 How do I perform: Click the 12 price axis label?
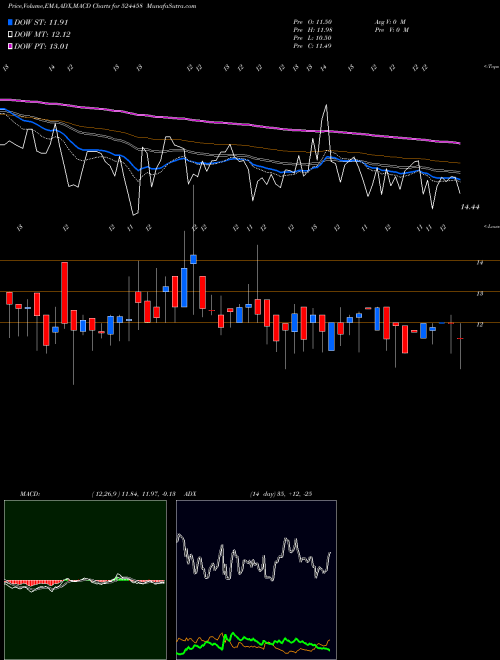point(479,325)
